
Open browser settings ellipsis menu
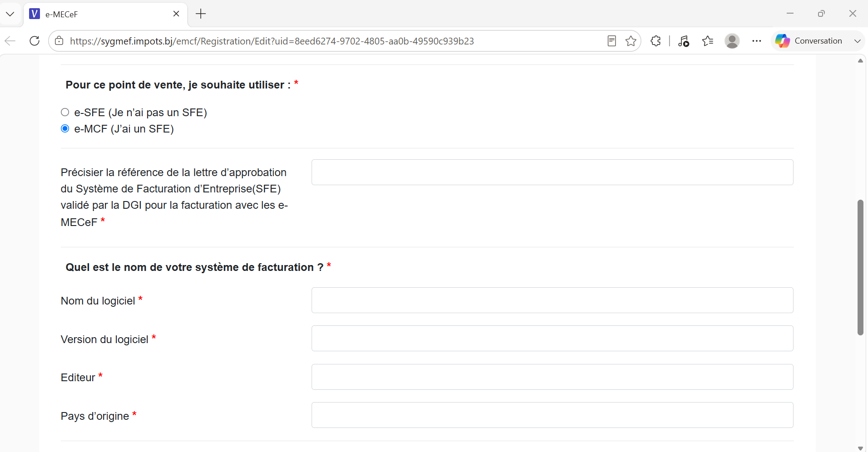point(757,41)
